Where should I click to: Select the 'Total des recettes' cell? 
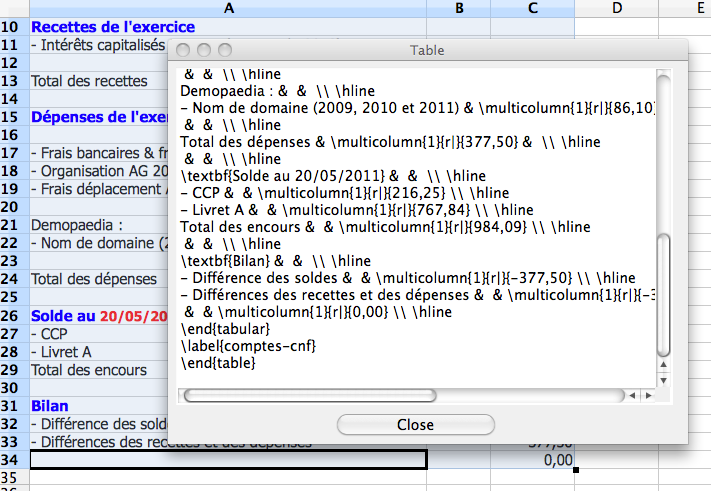coord(90,81)
